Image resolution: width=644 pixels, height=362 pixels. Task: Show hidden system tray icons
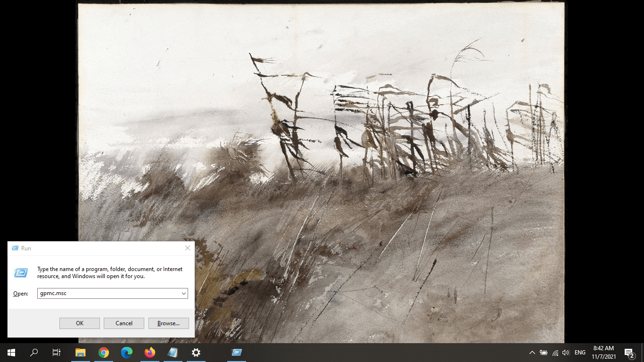(x=532, y=353)
